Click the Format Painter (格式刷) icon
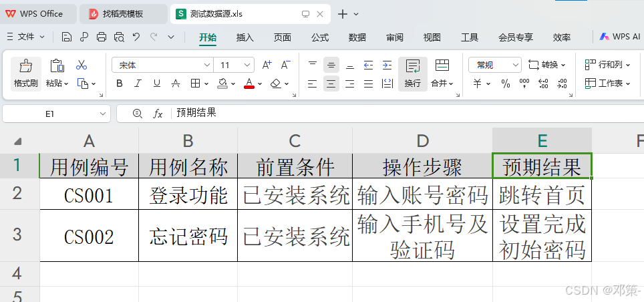Viewport: 644px width, 302px height. click(x=26, y=65)
